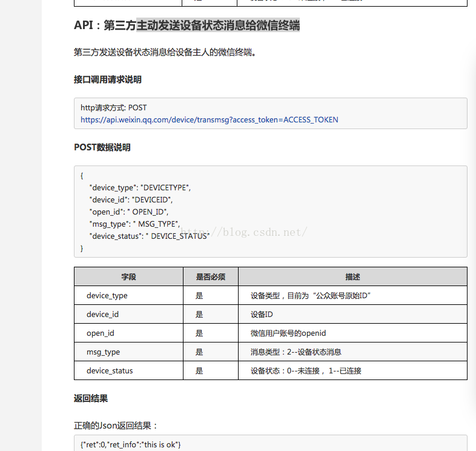
Task: Open the api.weixin.qq.com transmsg URL link
Action: 209,120
